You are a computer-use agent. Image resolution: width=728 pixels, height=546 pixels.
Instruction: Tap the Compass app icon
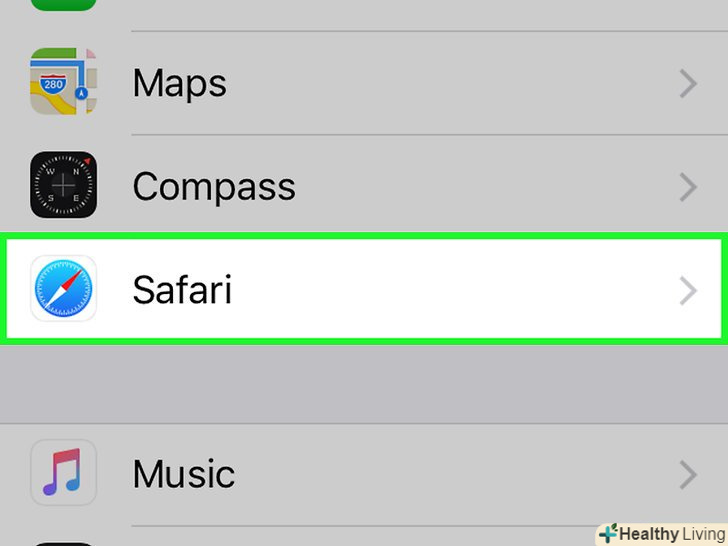click(63, 186)
